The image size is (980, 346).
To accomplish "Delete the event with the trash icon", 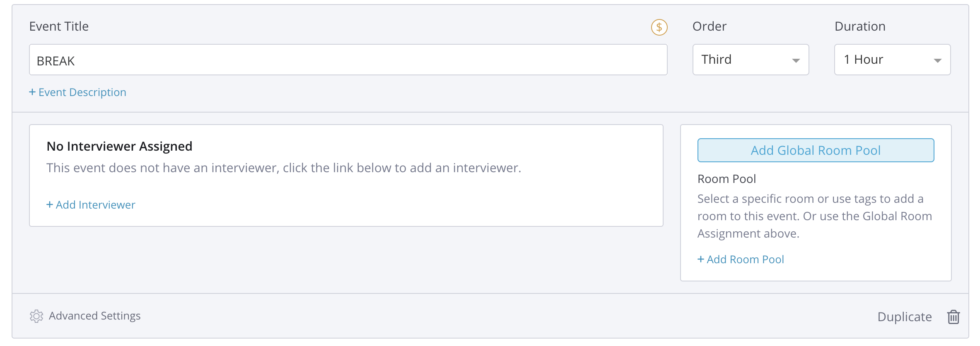I will 953,317.
